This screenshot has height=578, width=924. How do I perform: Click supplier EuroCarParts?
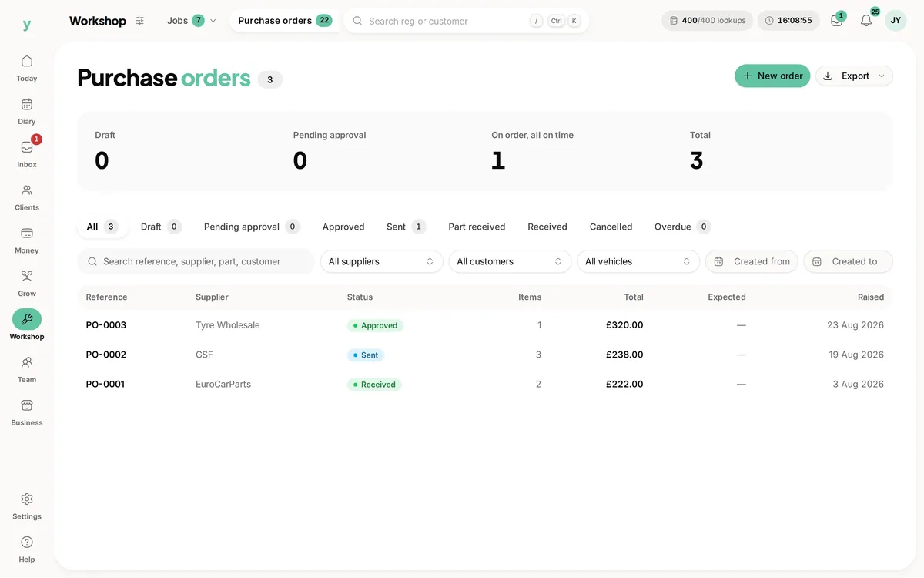(x=223, y=384)
